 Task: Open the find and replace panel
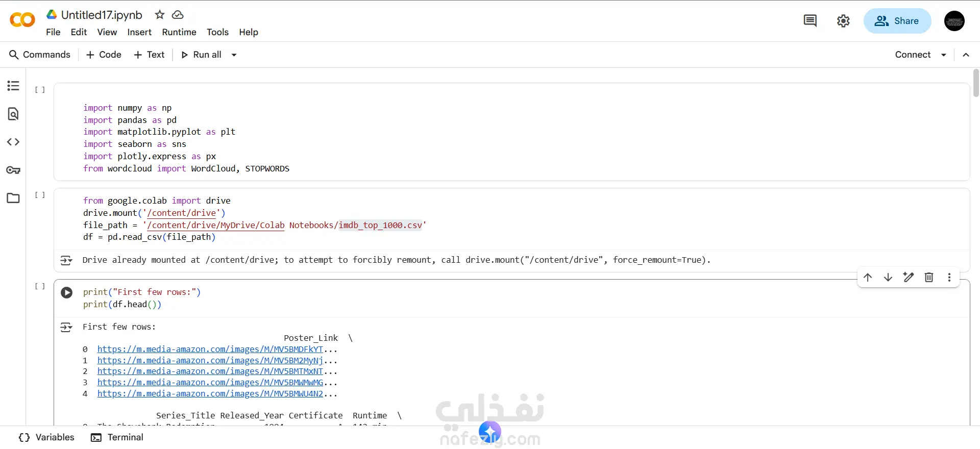point(13,114)
